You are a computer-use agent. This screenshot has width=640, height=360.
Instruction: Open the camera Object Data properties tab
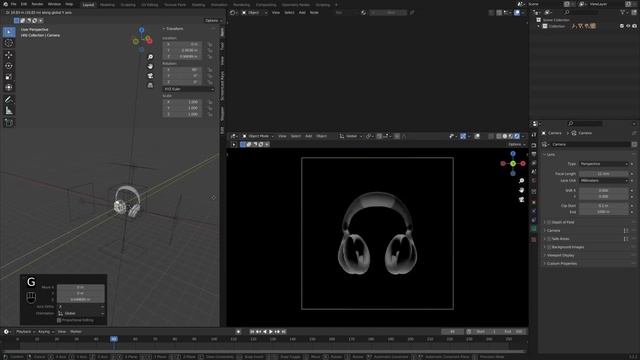coord(534,229)
